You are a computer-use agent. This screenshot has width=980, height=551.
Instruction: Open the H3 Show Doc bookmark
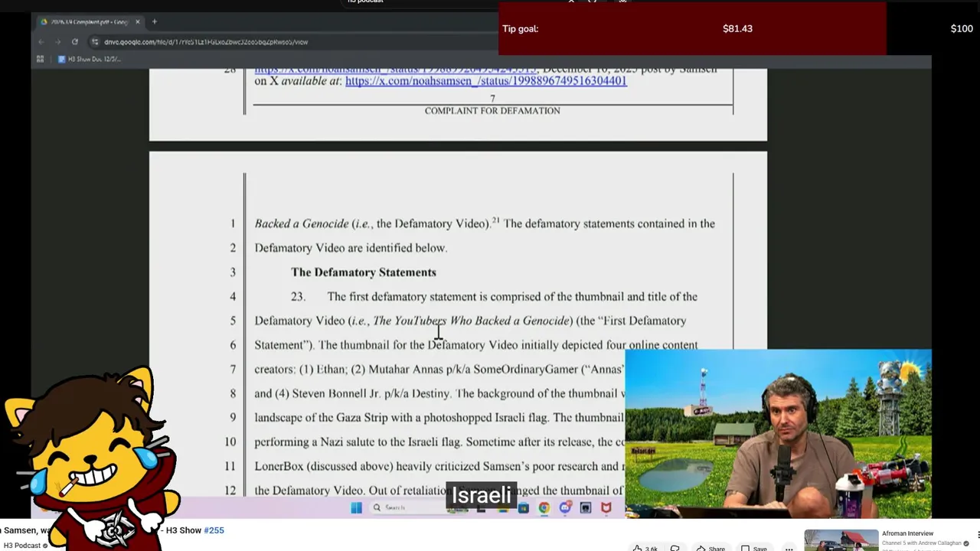coord(90,59)
